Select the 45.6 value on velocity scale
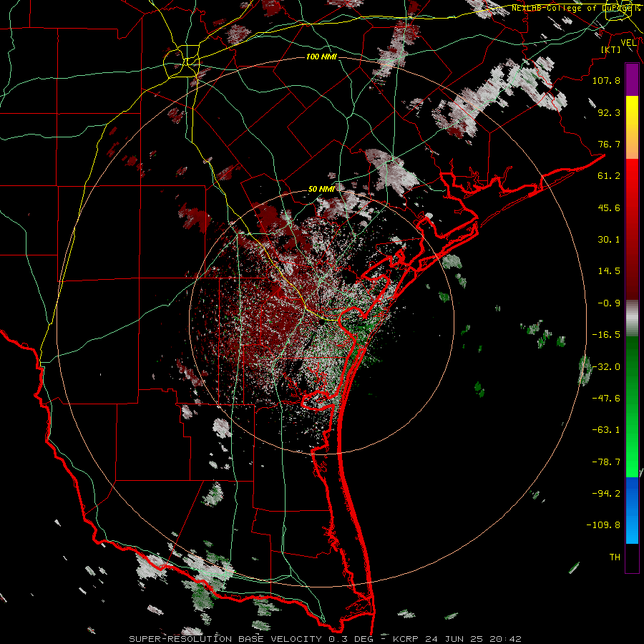Viewport: 644px width, 644px height. (609, 208)
